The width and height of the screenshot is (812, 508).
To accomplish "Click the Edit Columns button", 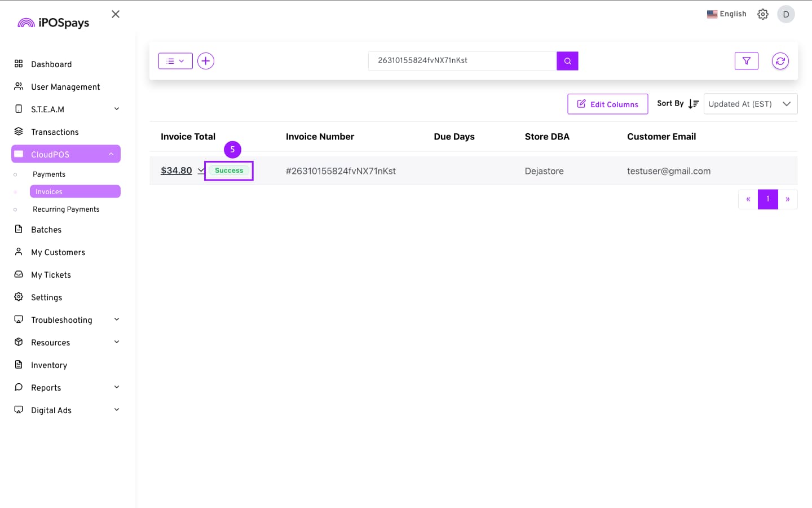I will coord(607,104).
